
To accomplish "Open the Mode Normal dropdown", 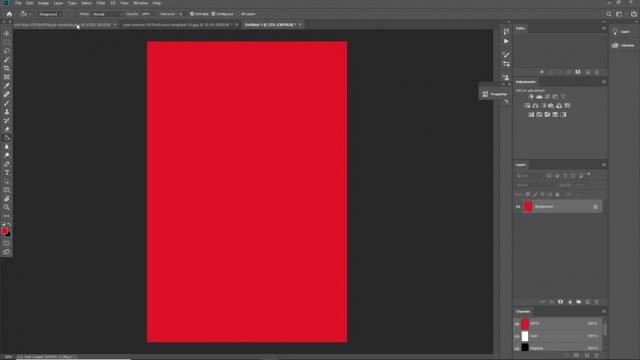I will tap(107, 14).
